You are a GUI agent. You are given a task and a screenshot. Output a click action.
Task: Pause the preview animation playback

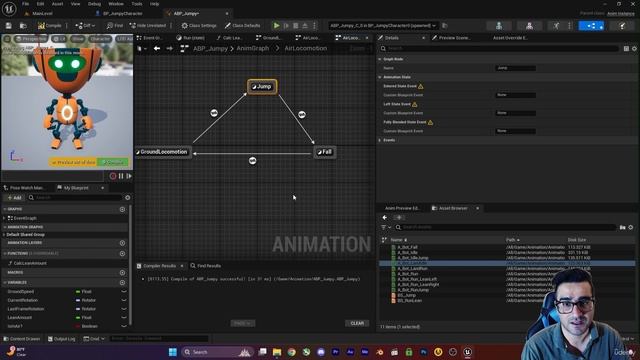(121, 176)
